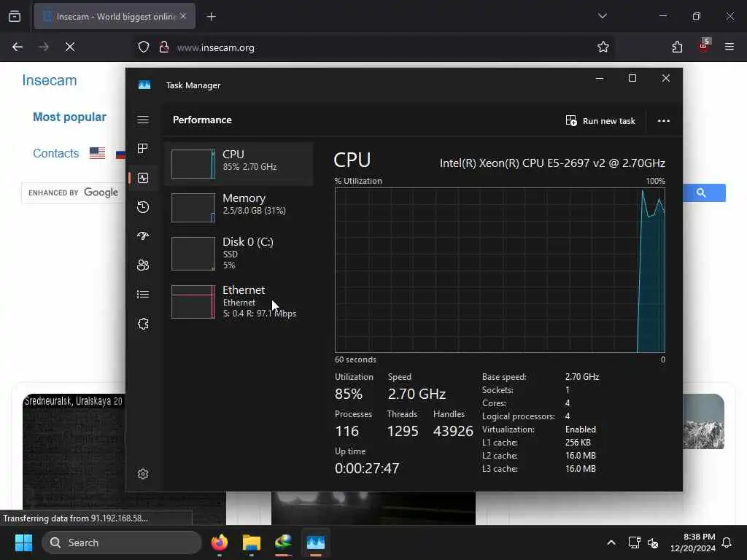Open Services page in Task Manager sidebar
Screen dimensions: 747x560
pos(143,324)
